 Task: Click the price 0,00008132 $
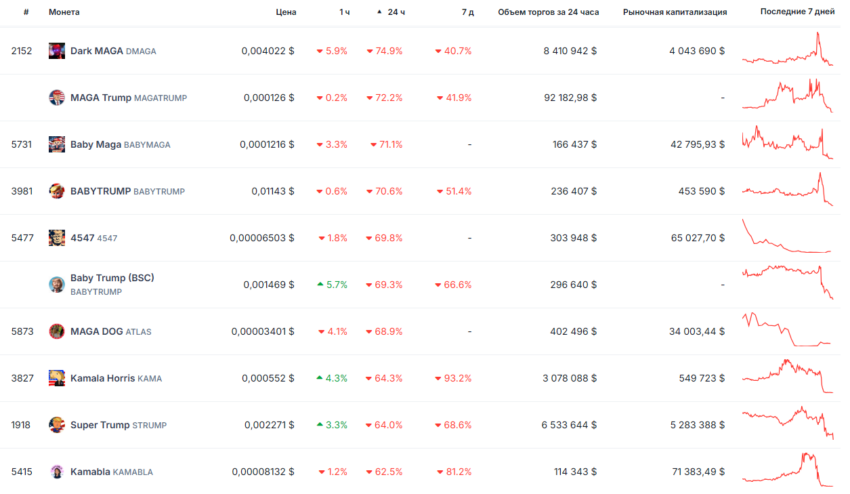(x=263, y=471)
